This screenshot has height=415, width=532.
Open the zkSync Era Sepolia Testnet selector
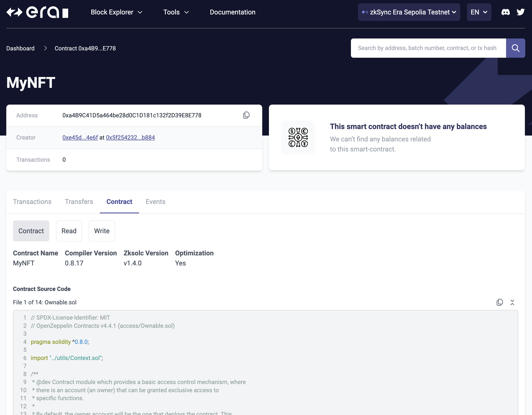409,12
